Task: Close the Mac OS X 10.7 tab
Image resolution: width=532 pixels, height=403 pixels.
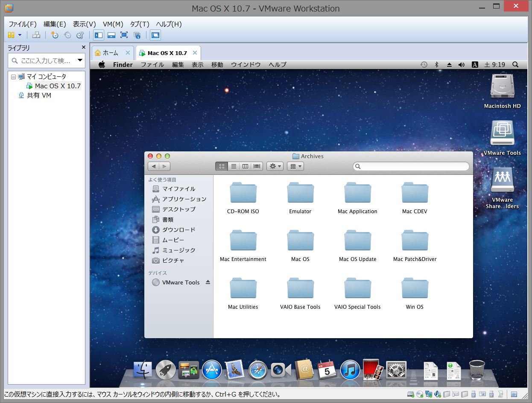Action: (195, 53)
